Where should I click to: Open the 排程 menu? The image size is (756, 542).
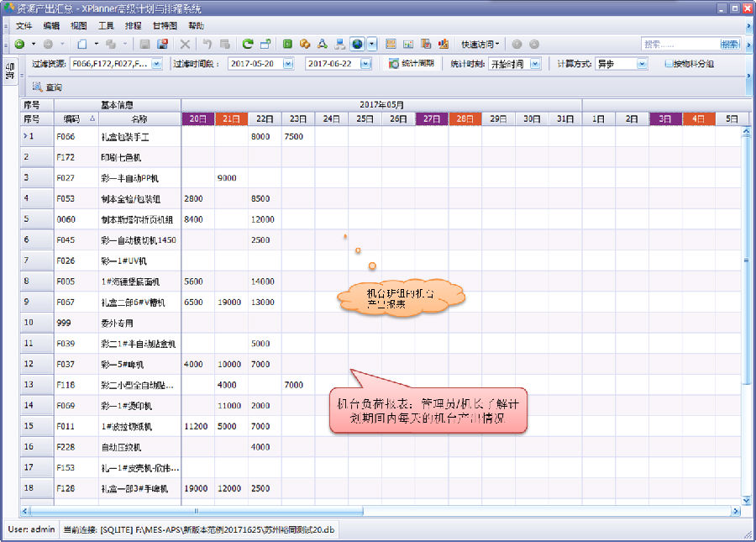pos(133,26)
